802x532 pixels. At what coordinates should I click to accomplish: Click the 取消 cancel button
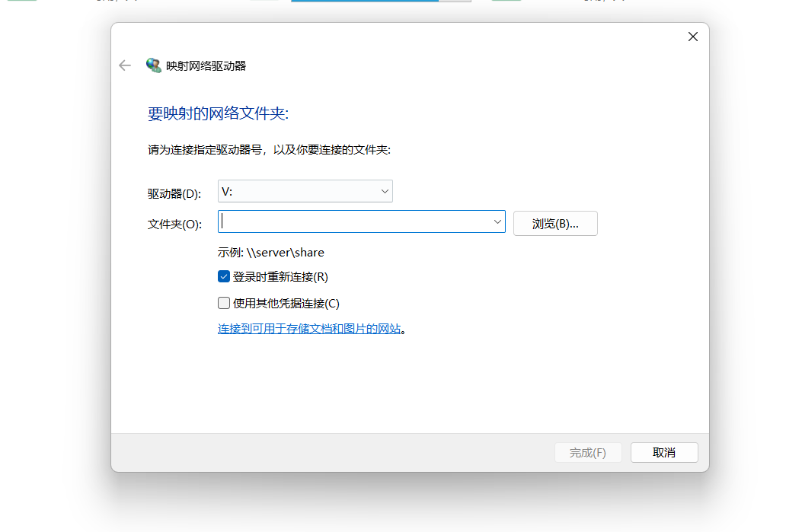point(664,453)
